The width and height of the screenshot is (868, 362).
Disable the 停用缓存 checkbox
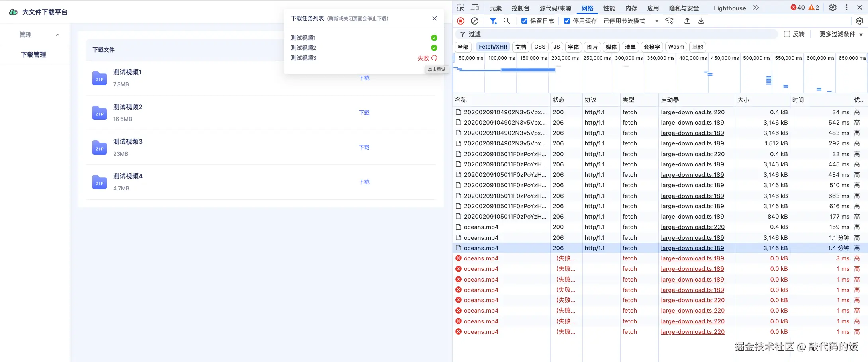567,21
